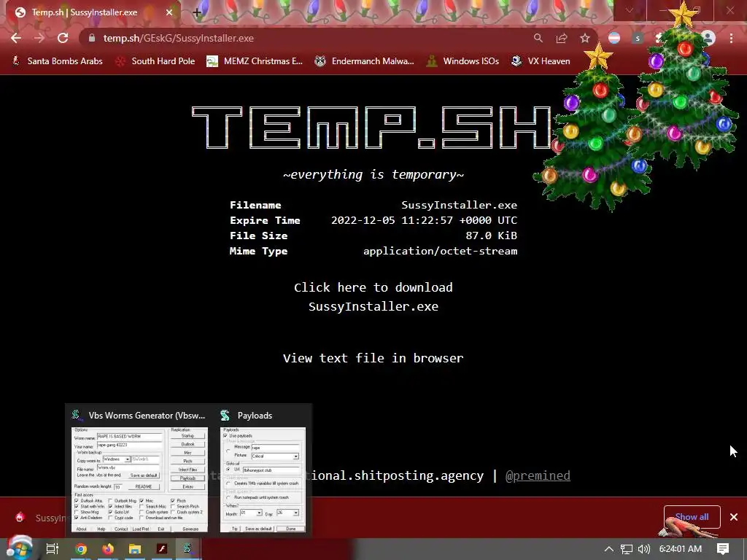
Task: Click the TEMP.SH logo heading
Action: pos(373,128)
